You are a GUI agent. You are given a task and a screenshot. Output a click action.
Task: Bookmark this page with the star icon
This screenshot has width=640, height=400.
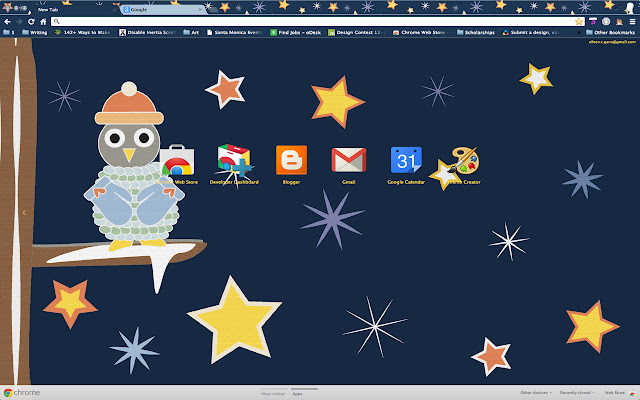pyautogui.click(x=579, y=22)
